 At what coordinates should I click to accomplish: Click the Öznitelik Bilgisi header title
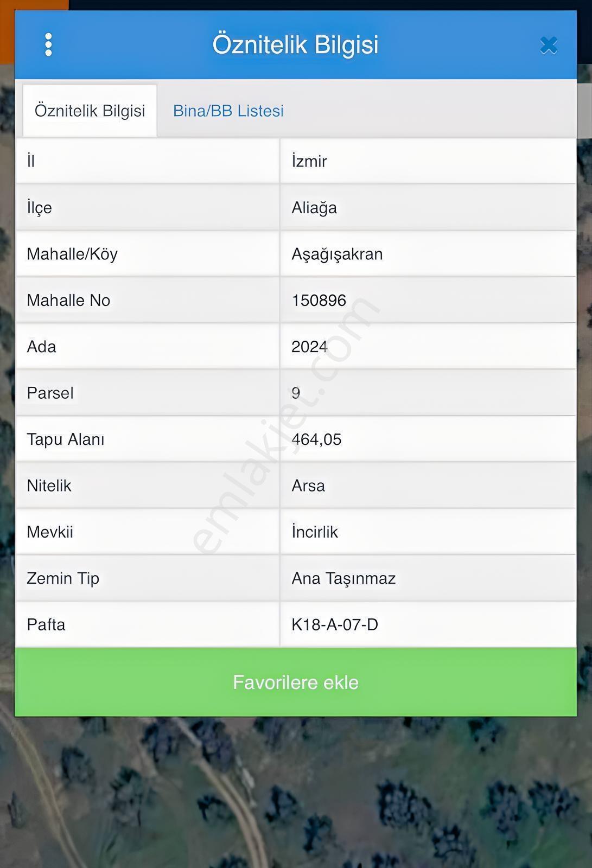pyautogui.click(x=295, y=44)
